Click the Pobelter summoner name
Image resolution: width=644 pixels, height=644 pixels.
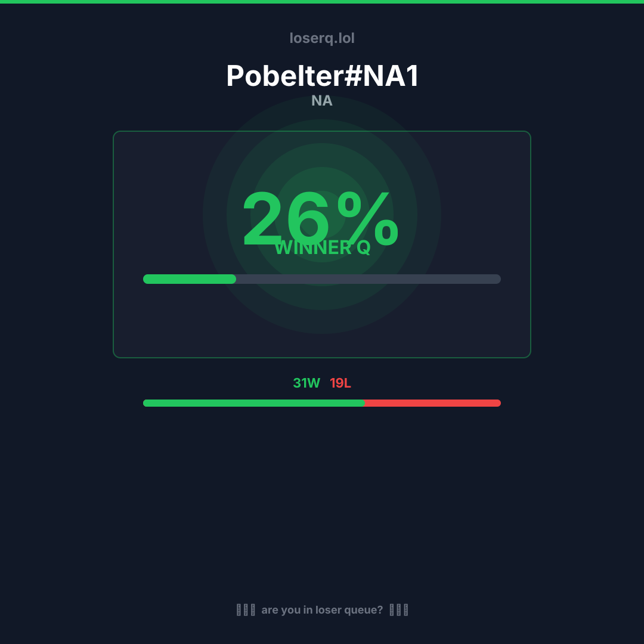[x=283, y=76]
